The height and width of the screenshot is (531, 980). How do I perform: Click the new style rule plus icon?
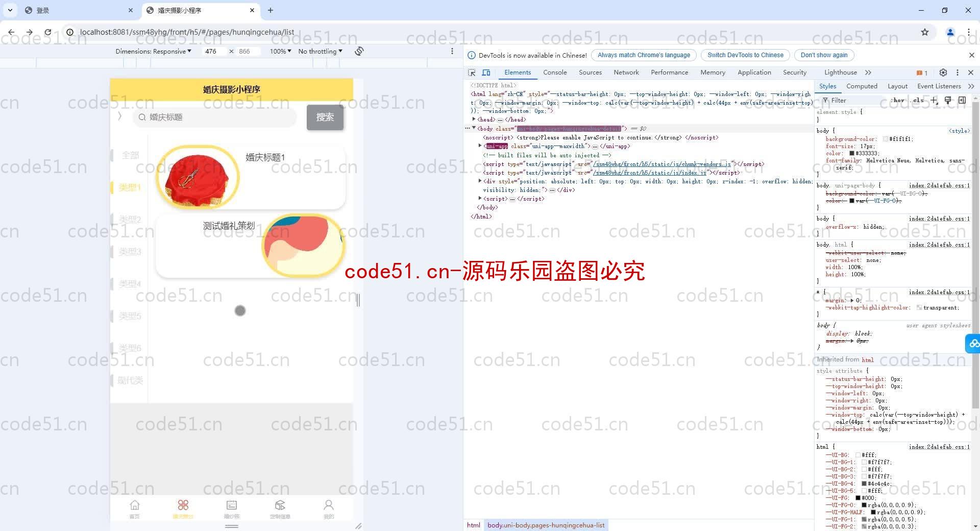(934, 100)
